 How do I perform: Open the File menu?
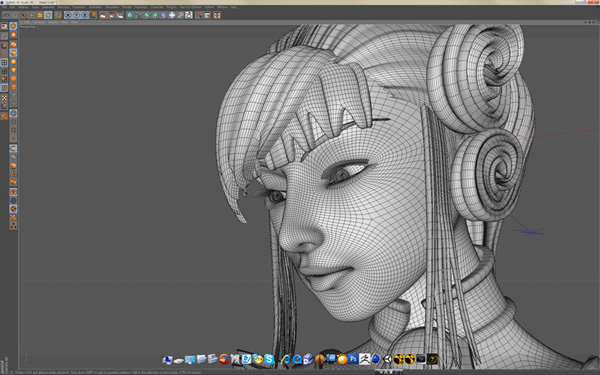point(4,7)
